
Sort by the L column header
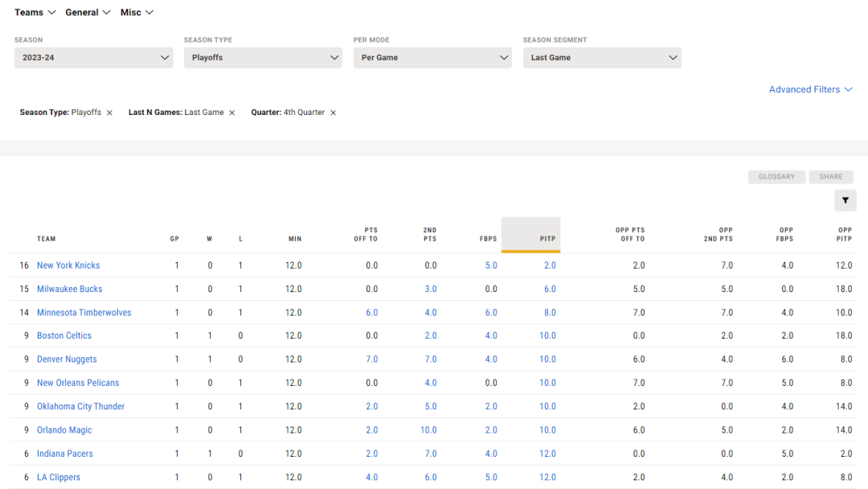point(240,239)
